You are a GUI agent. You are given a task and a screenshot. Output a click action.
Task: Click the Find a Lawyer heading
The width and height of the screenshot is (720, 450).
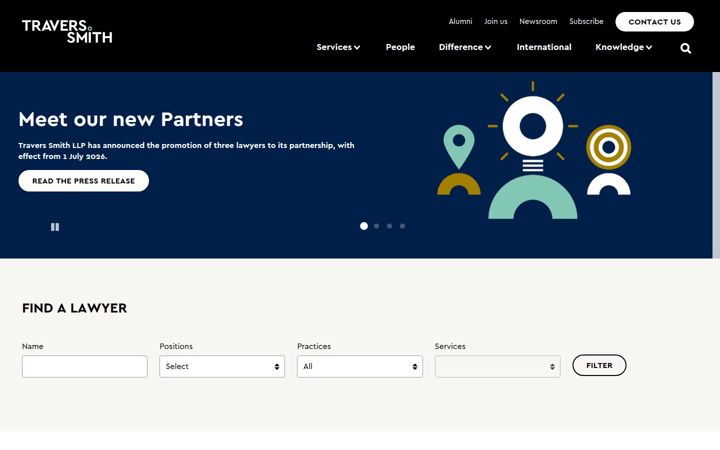click(x=74, y=308)
